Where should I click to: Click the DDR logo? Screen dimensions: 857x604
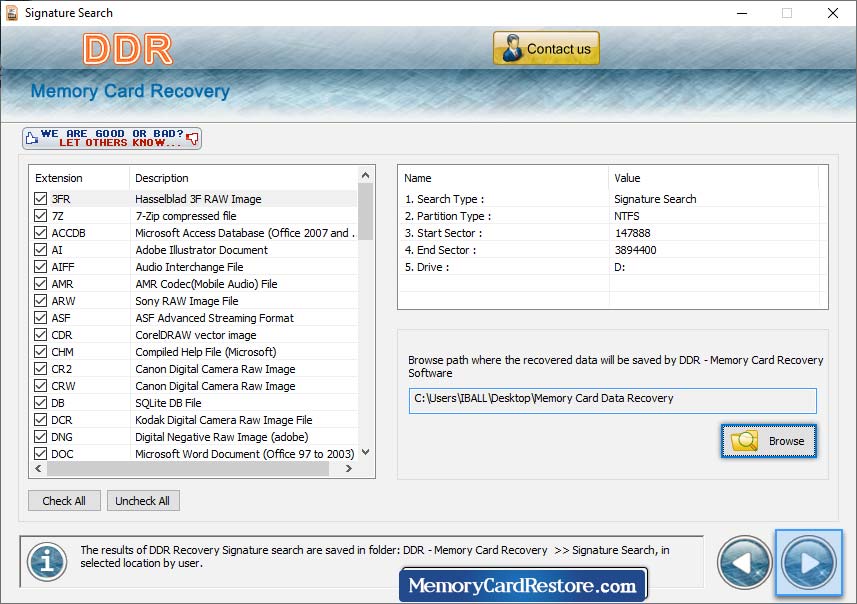pos(127,47)
